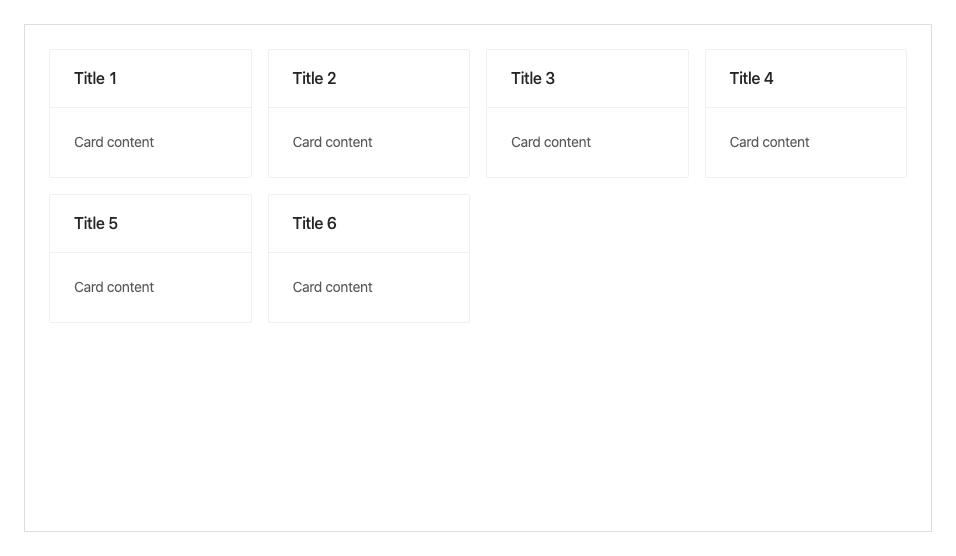The width and height of the screenshot is (956, 556).
Task: Click empty header area right of Title 5
Action: click(x=183, y=224)
